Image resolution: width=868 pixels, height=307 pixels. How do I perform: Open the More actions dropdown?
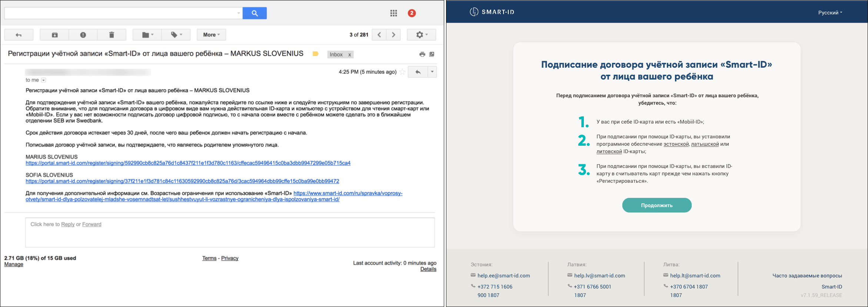pos(212,35)
